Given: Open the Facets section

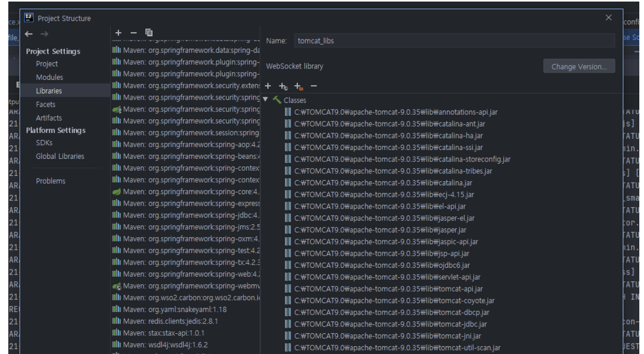Looking at the screenshot, I should (x=46, y=104).
